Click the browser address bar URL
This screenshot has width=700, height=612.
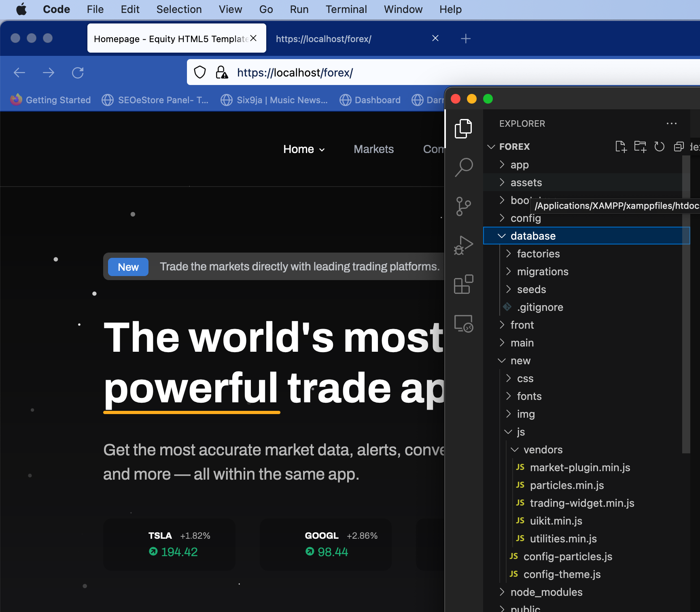coord(295,73)
